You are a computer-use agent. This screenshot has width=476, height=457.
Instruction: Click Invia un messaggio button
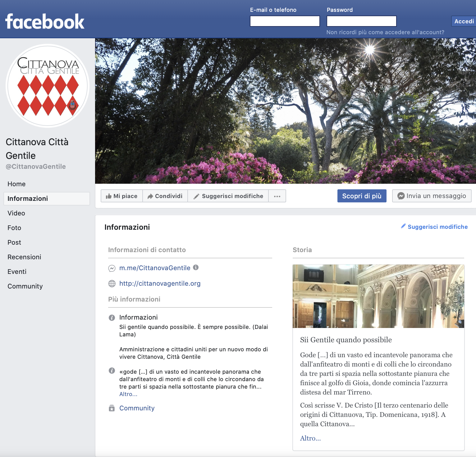[432, 196]
